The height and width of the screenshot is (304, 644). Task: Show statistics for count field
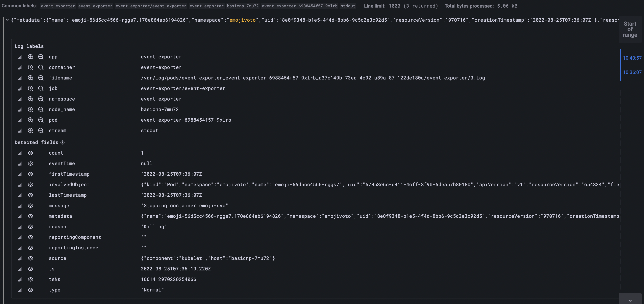tap(20, 153)
